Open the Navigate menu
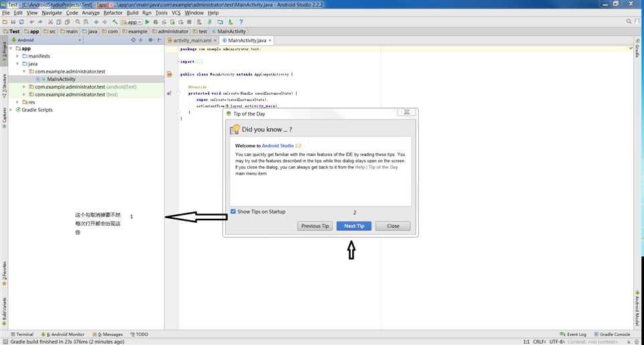 point(51,13)
